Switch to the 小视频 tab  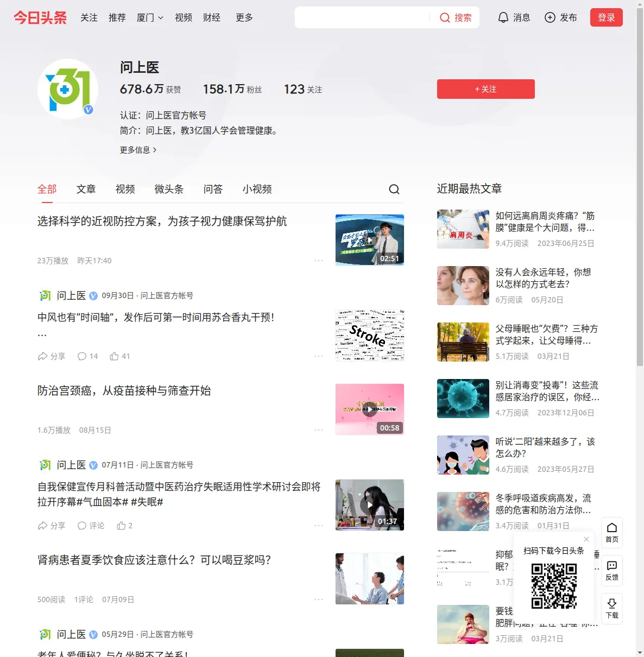[257, 189]
